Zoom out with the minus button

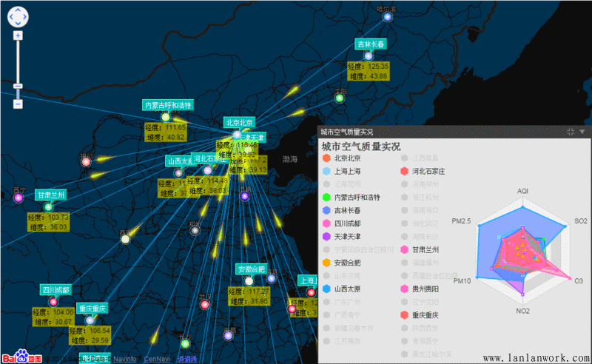[18, 104]
